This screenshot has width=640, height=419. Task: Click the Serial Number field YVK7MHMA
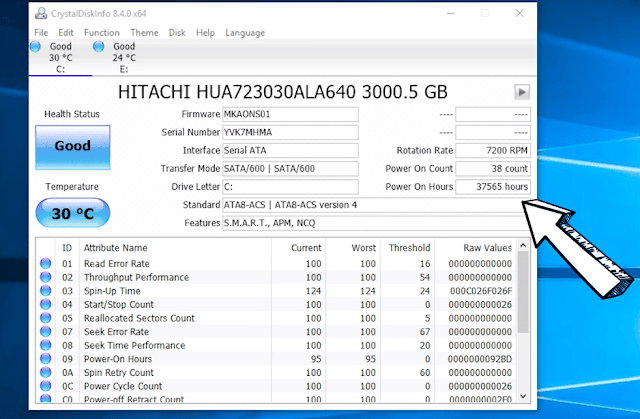(290, 132)
